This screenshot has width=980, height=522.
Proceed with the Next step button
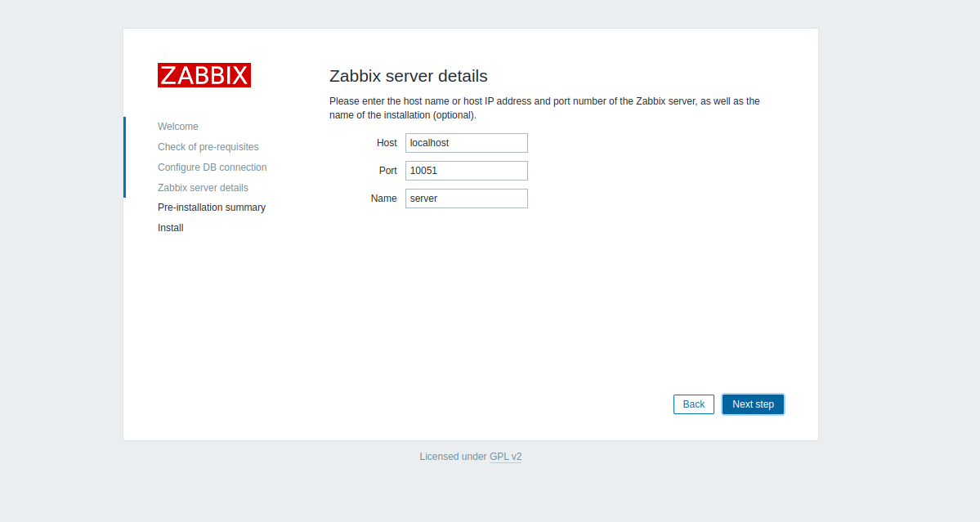point(753,404)
